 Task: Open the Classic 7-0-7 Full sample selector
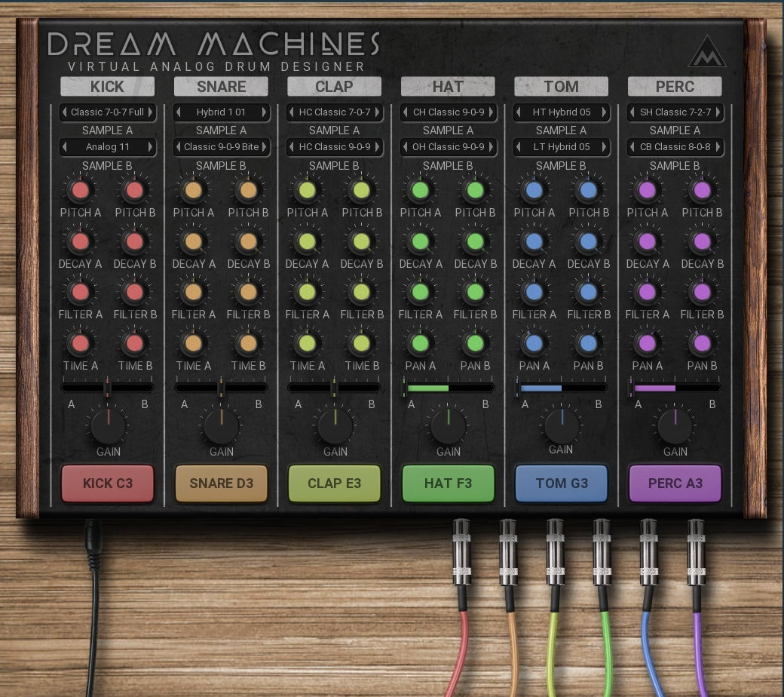(x=107, y=112)
